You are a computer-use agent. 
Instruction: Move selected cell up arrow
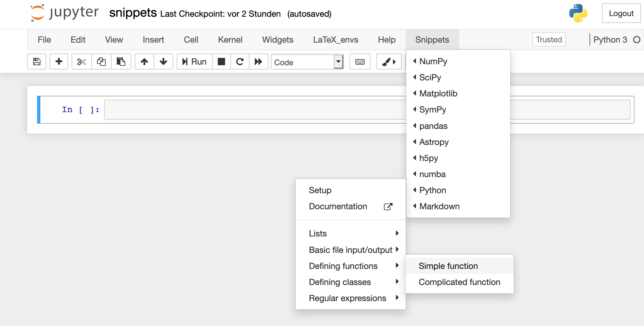(x=144, y=62)
